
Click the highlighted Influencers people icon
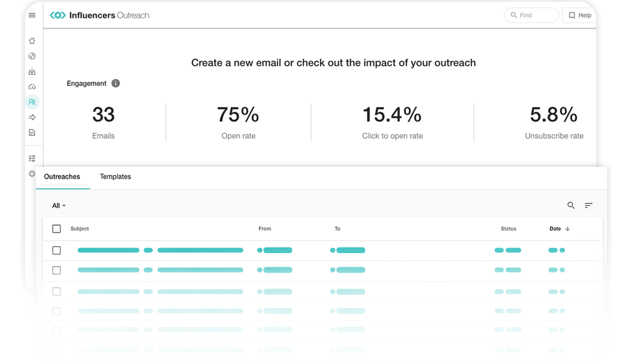(32, 102)
